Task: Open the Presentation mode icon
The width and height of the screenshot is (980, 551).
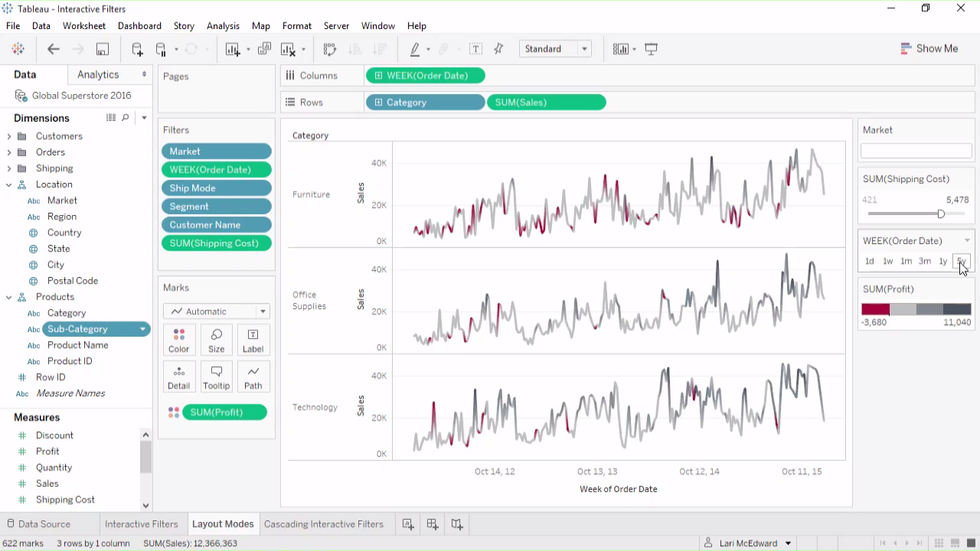Action: 652,49
